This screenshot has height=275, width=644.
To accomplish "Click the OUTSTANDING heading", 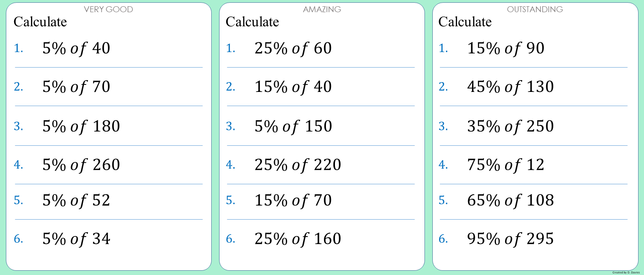I will coord(535,9).
